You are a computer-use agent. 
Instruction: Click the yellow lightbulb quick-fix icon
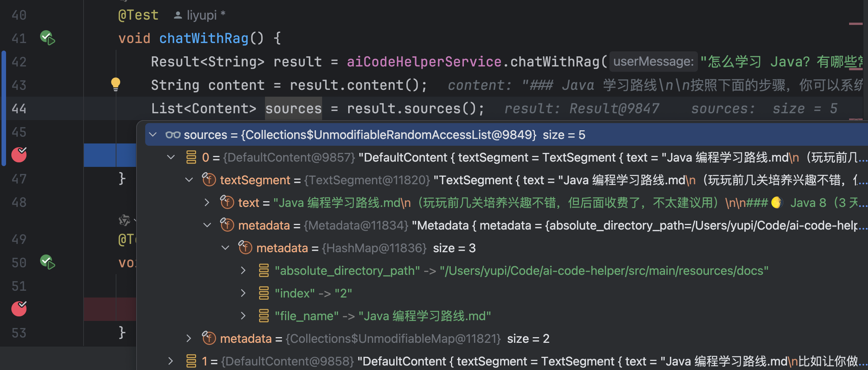116,84
